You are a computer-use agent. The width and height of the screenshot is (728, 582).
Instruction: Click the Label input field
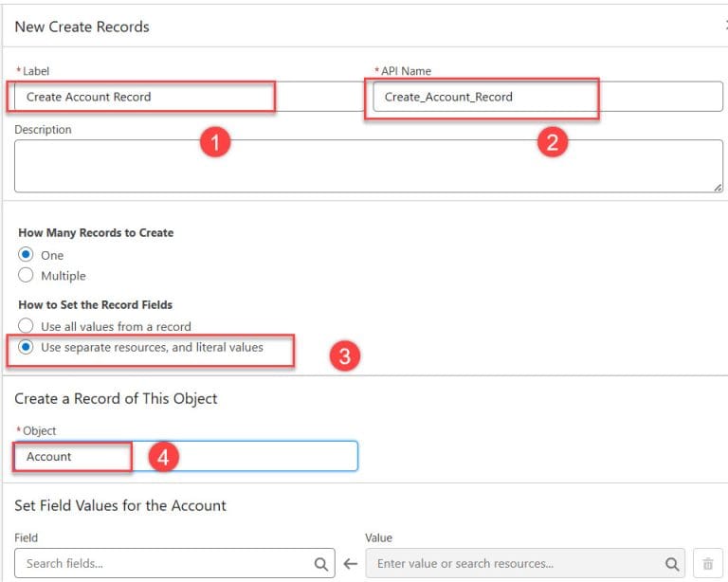(189, 97)
